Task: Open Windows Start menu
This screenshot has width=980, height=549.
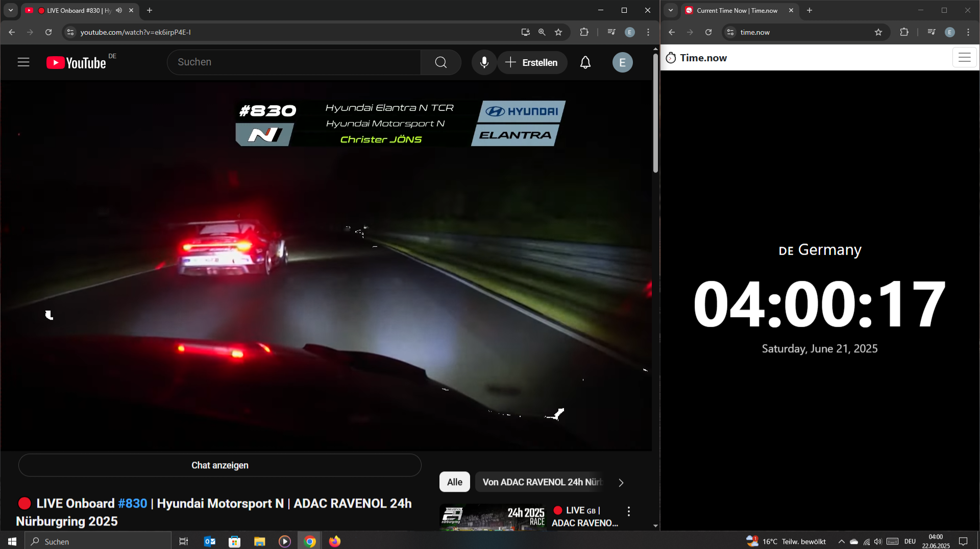Action: pos(12,541)
